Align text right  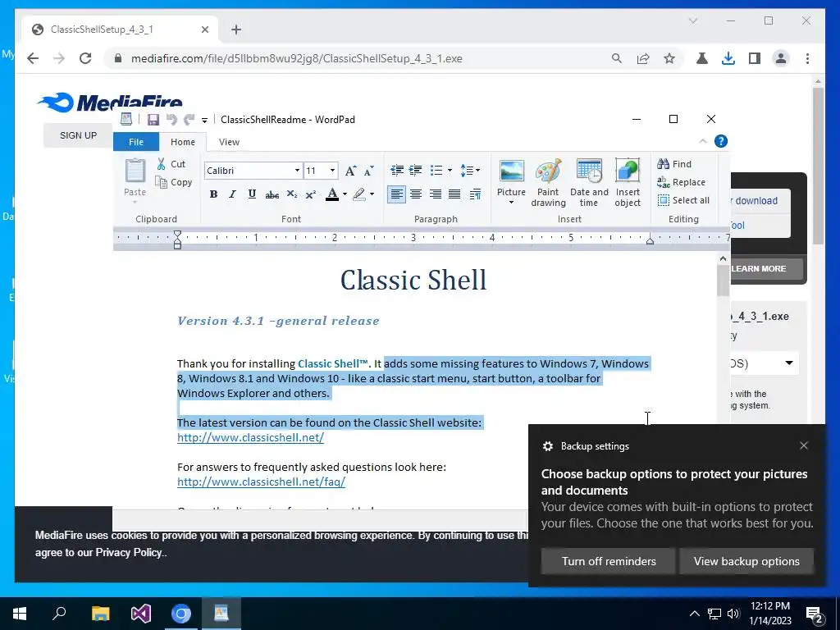pyautogui.click(x=435, y=194)
